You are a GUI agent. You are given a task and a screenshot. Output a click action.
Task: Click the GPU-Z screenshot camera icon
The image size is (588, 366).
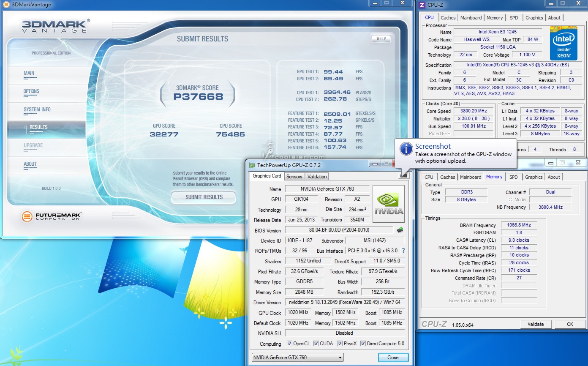404,175
